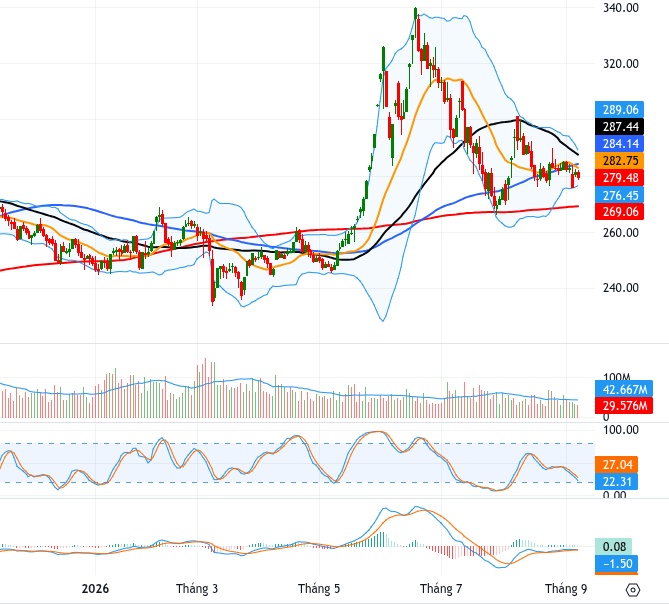
Task: Select the black 287.44 moving average label
Action: pos(620,127)
